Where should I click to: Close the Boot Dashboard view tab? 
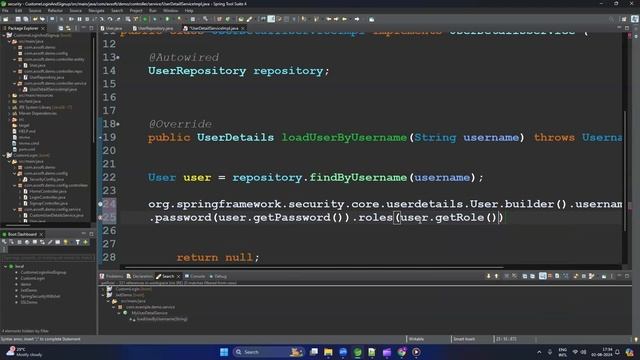pos(41,234)
